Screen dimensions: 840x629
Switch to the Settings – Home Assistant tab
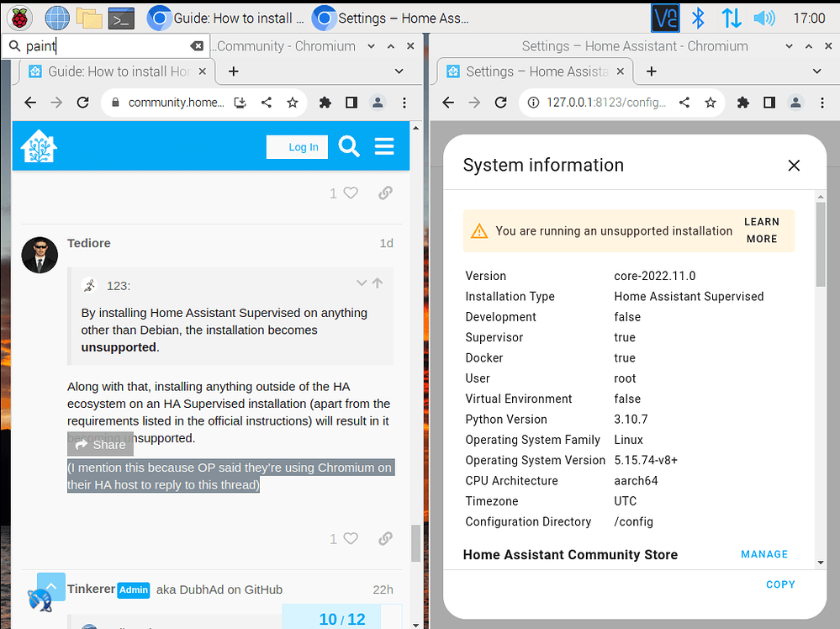530,71
